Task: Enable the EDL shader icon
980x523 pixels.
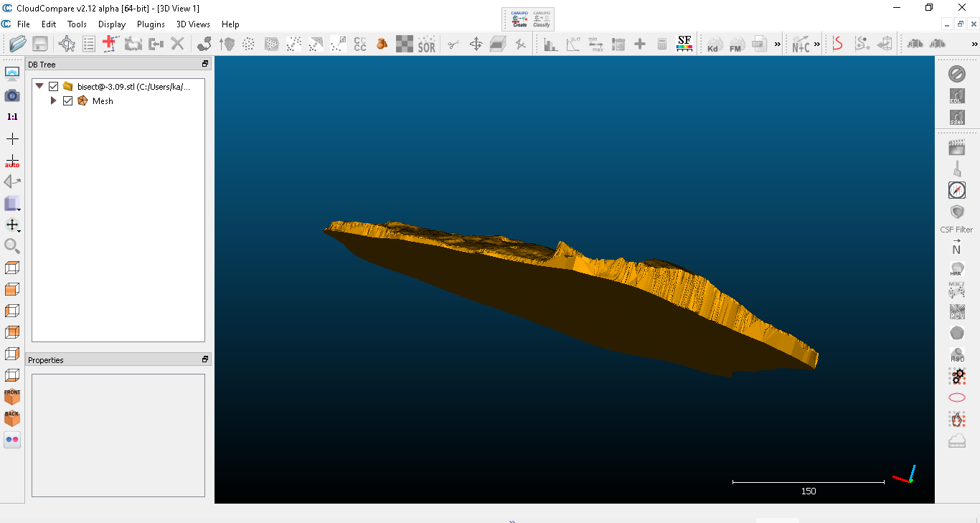Action: 957,96
